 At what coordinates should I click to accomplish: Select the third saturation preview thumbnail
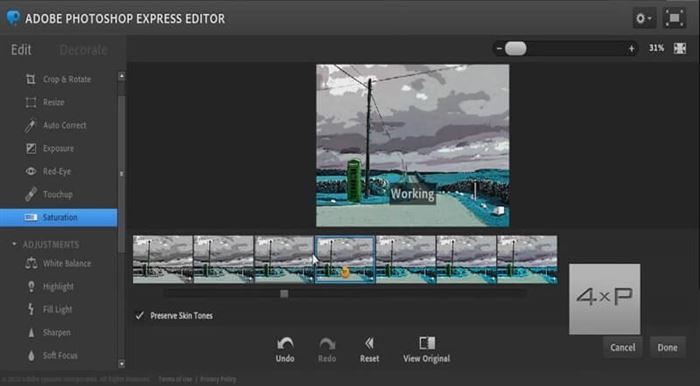coord(284,259)
